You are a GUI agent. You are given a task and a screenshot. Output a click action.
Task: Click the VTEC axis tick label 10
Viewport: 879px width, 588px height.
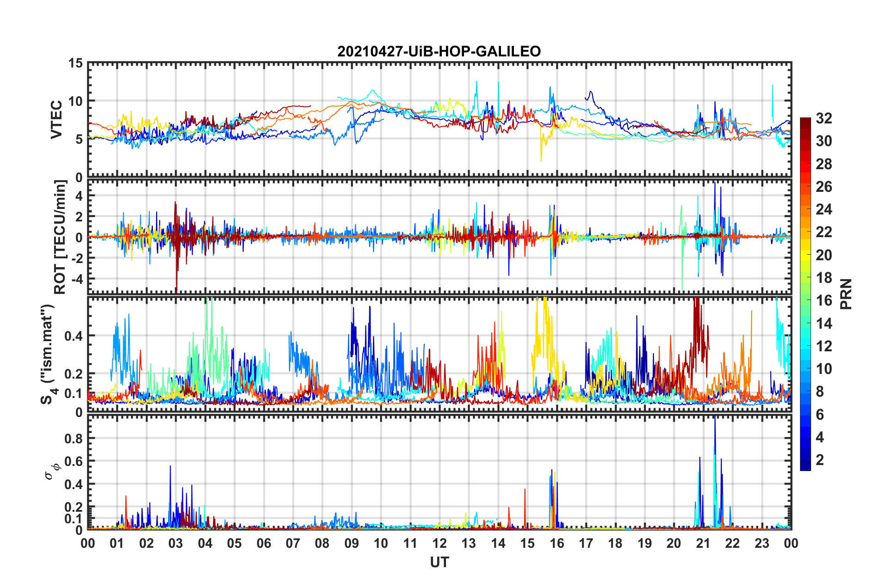76,101
